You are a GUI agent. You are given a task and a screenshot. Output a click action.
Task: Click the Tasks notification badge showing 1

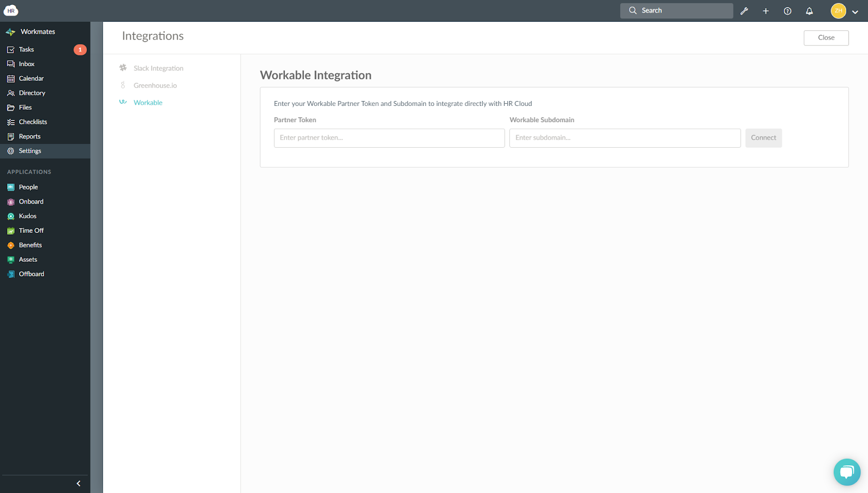pos(80,49)
